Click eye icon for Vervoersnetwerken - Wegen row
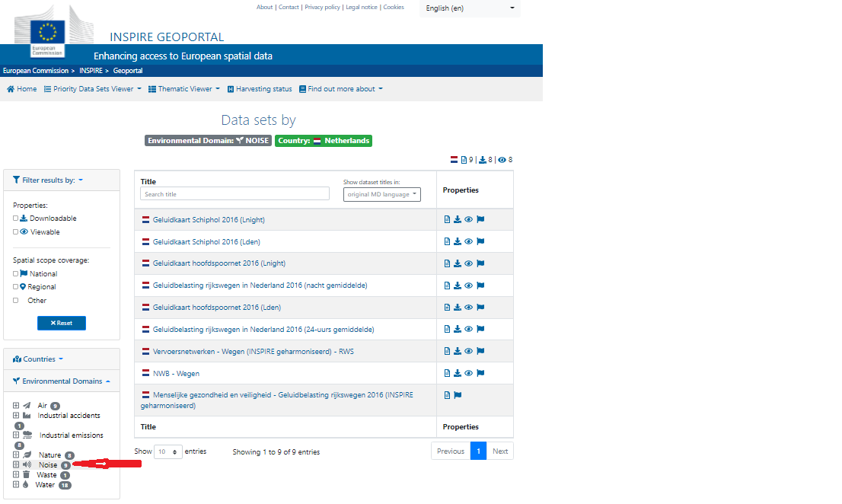 pyautogui.click(x=469, y=351)
